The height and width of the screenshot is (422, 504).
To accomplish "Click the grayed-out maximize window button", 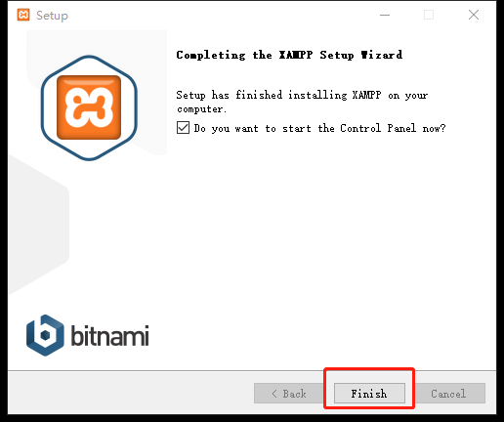I will tap(429, 15).
